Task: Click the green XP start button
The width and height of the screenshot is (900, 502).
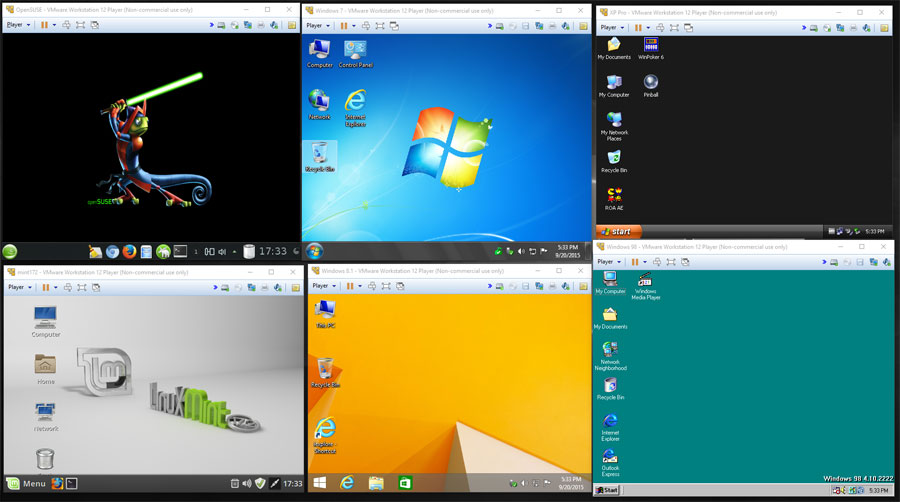Action: click(x=618, y=231)
